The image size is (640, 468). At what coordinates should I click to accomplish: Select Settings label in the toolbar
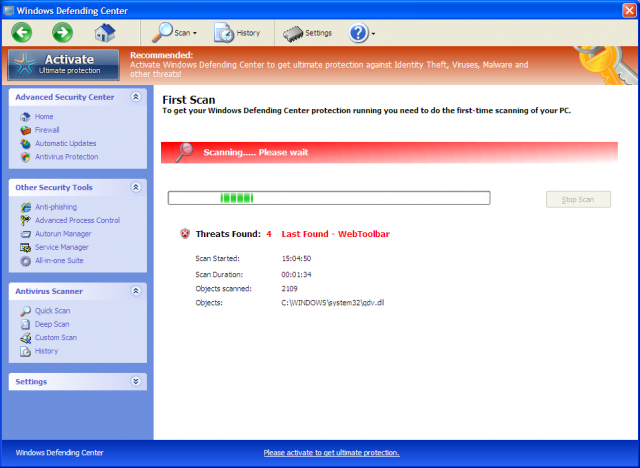tap(318, 33)
